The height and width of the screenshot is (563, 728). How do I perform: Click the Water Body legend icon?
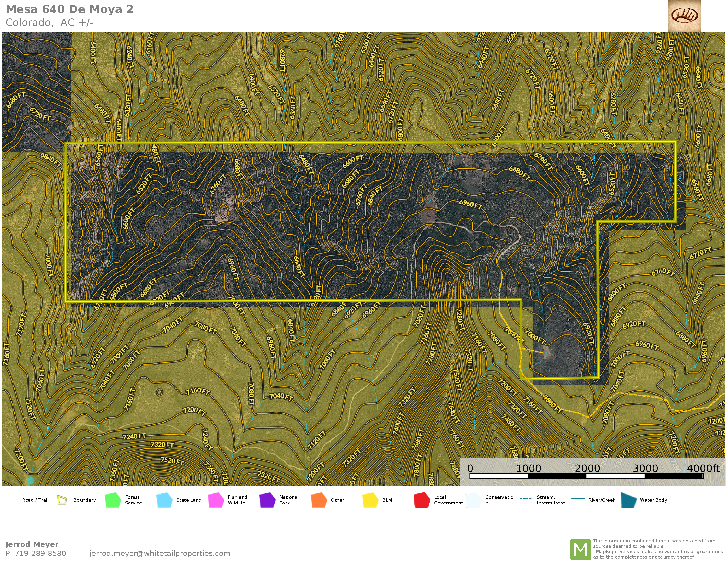coord(629,500)
